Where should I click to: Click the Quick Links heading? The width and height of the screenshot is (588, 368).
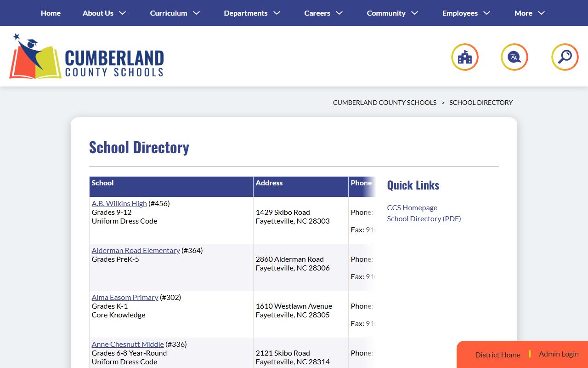(x=413, y=185)
